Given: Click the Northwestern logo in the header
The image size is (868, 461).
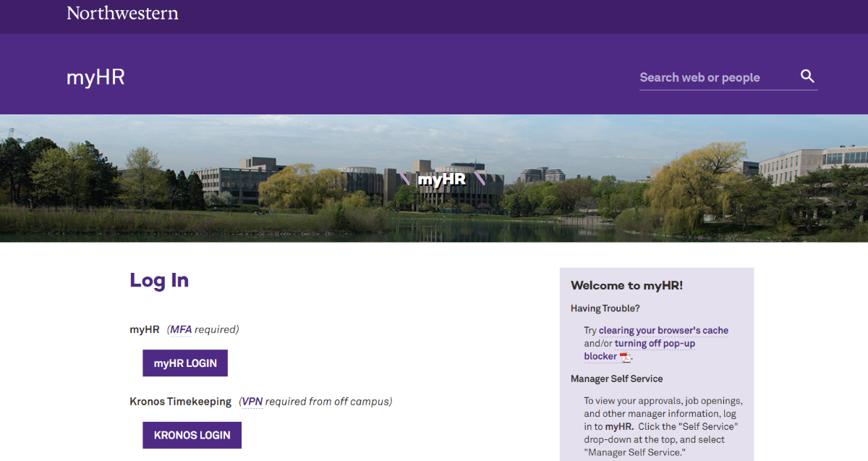Looking at the screenshot, I should [x=122, y=13].
